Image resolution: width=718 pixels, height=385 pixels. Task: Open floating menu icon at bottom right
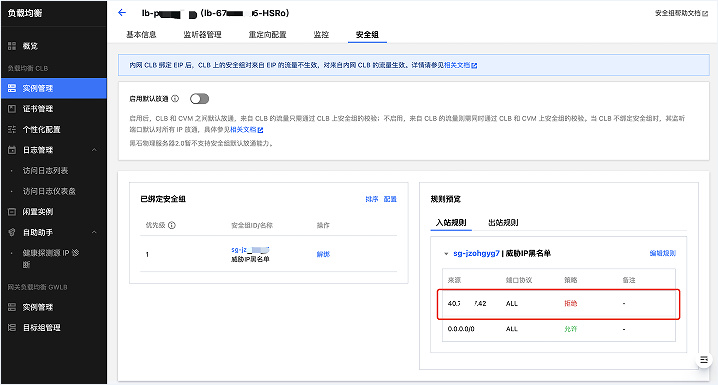(704, 360)
